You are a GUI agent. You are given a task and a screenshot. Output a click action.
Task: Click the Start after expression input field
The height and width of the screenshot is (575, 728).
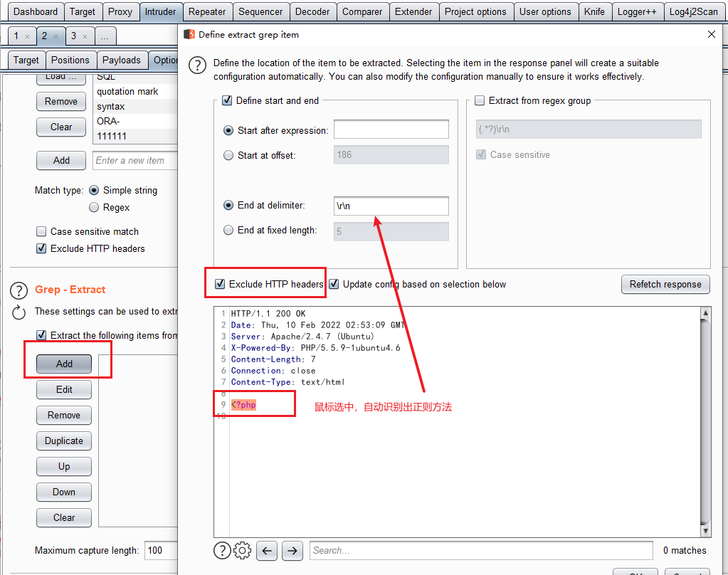(x=391, y=129)
